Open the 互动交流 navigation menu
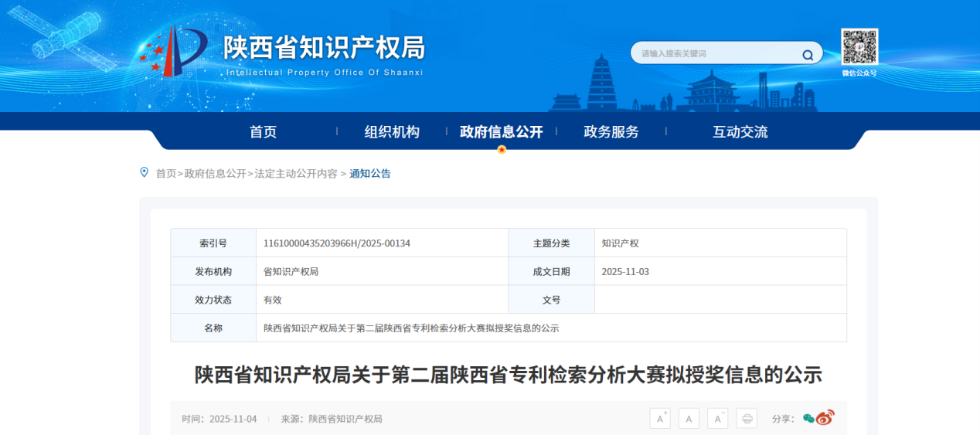This screenshot has height=435, width=980. coord(740,132)
